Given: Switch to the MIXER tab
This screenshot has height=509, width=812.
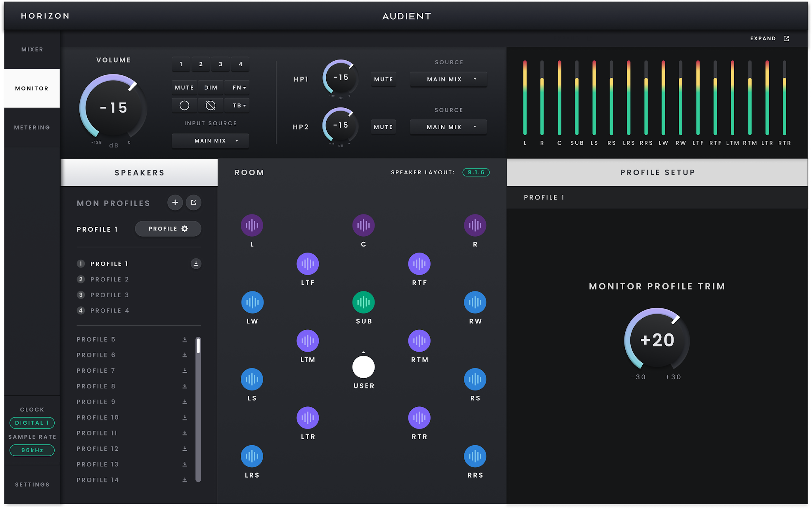Looking at the screenshot, I should coord(32,50).
